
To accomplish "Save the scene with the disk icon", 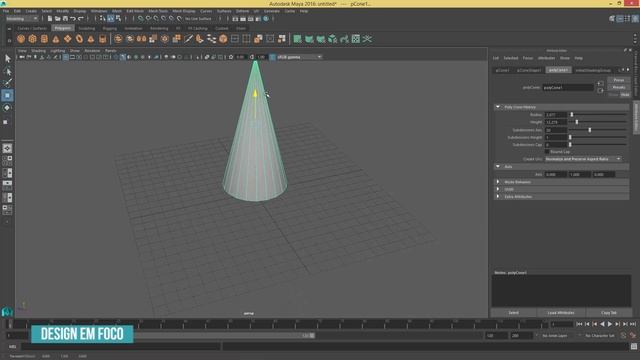I will pos(65,19).
